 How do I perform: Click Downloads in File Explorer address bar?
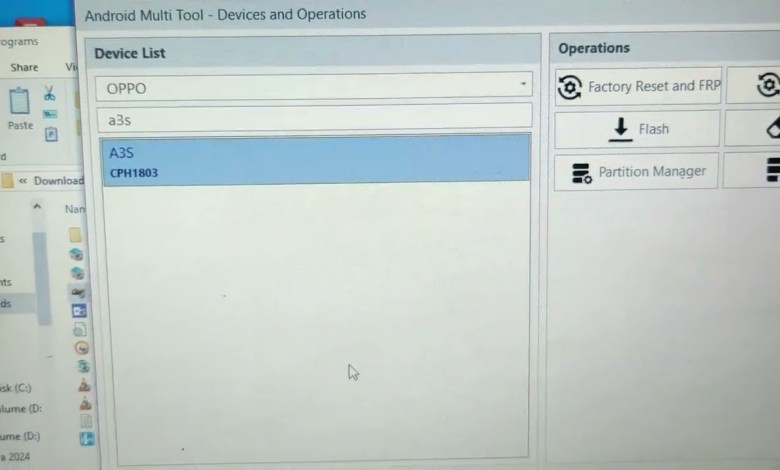tap(59, 181)
